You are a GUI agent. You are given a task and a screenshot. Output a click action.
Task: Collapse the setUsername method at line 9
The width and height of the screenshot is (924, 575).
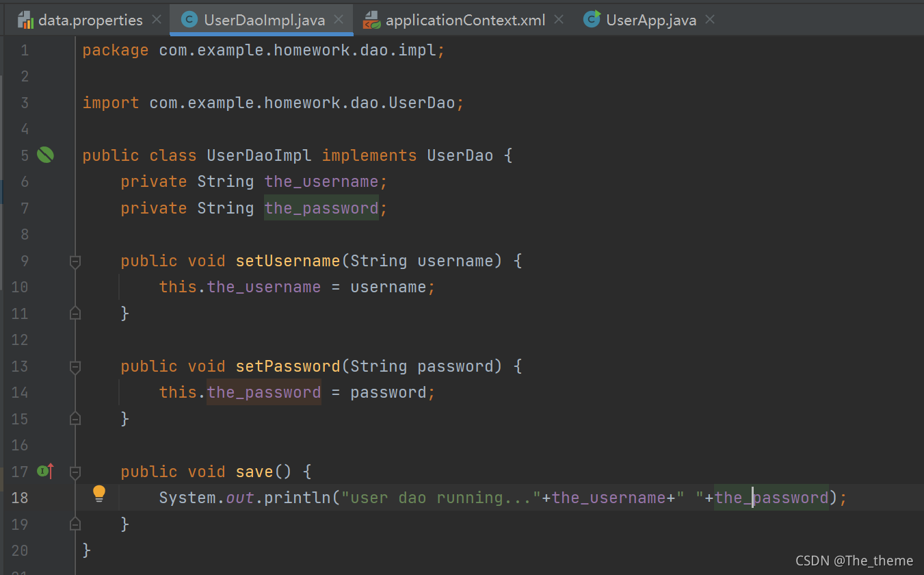pyautogui.click(x=75, y=261)
